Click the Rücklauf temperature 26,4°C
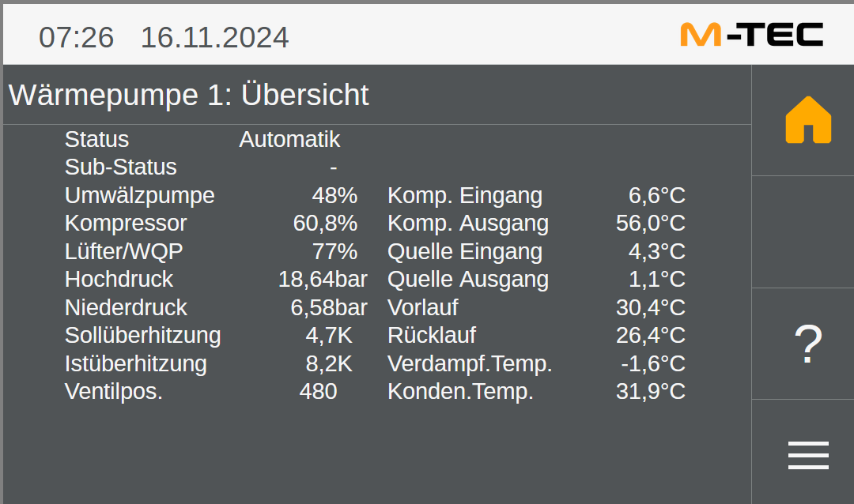 click(x=650, y=335)
